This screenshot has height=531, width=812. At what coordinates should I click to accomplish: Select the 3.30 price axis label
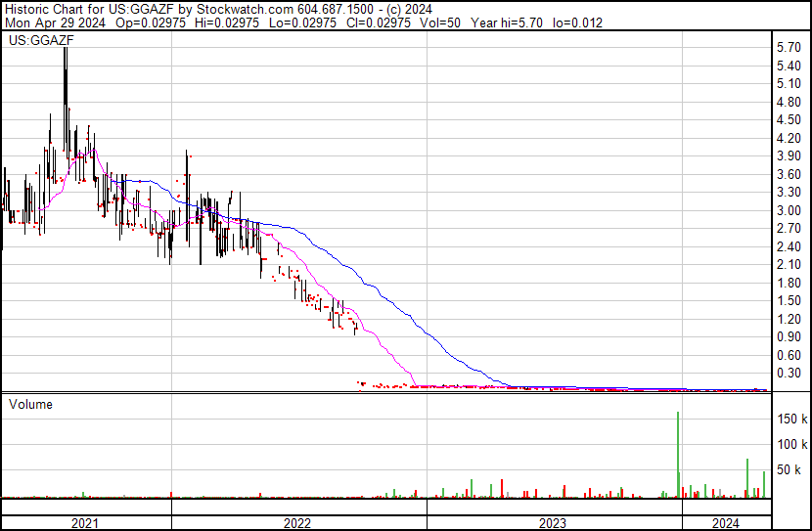[789, 193]
